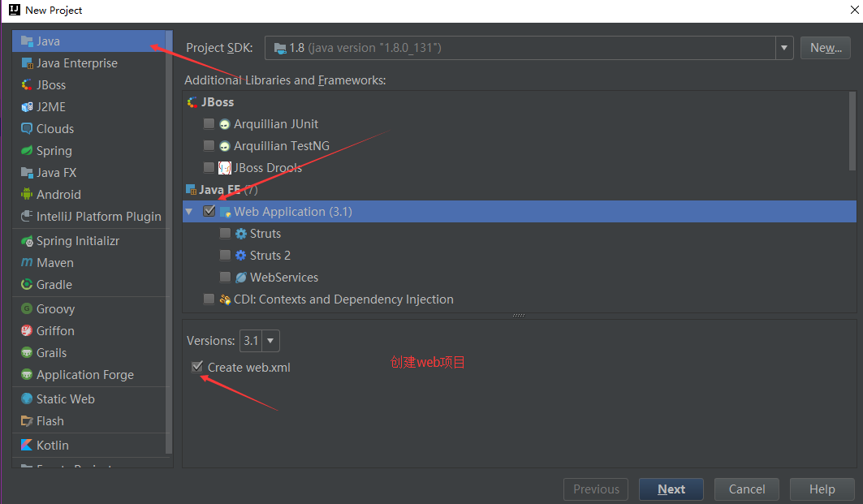Uncheck the Web Application checkbox
Viewport: 863px width, 504px height.
point(209,211)
